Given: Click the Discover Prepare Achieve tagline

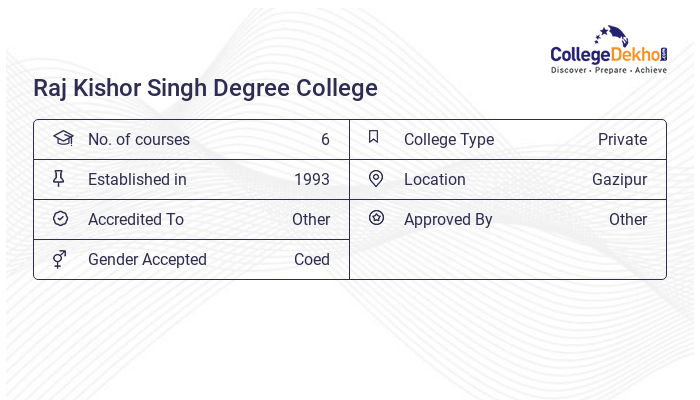Looking at the screenshot, I should click(608, 71).
